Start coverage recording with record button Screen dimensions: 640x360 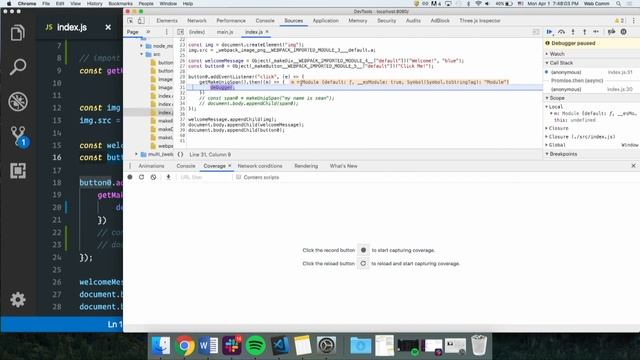(130, 177)
